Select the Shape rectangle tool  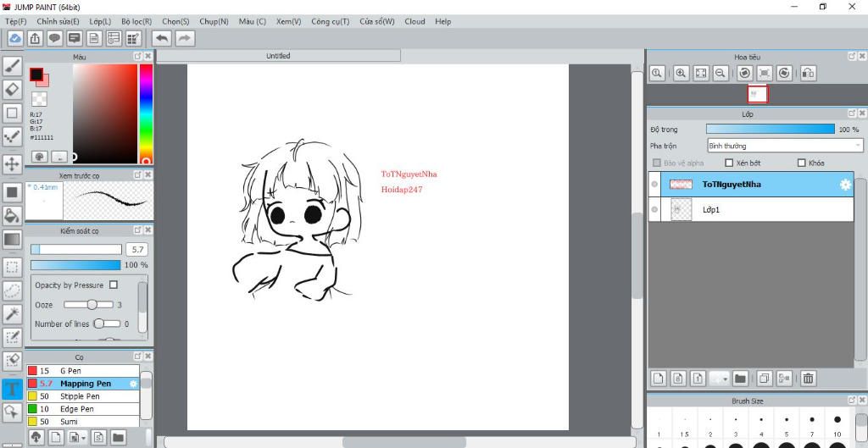point(12,113)
